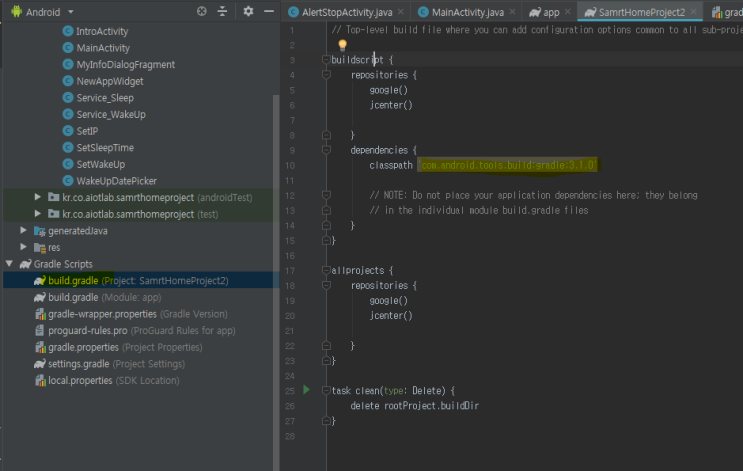Click the collapse all icon in project panel

222,11
